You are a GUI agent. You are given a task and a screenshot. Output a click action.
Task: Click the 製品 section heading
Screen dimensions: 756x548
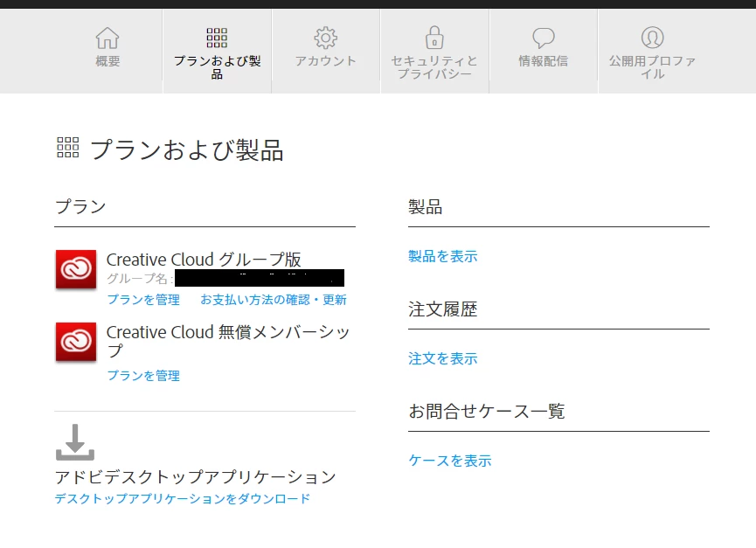pyautogui.click(x=426, y=207)
